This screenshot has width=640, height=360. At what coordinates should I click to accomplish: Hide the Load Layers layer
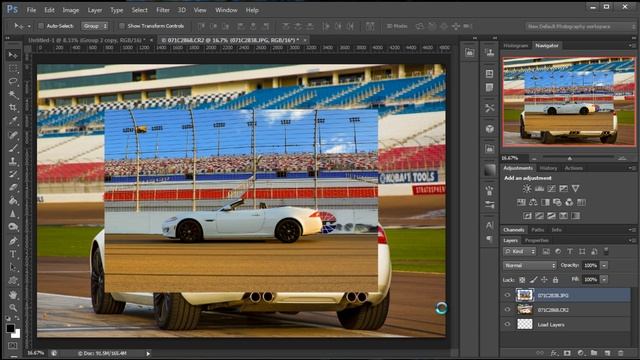(507, 324)
